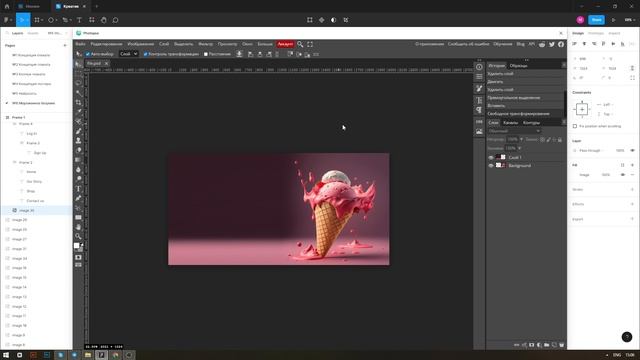Click download icon in options bar
This screenshot has height=360, width=640.
point(240,54)
